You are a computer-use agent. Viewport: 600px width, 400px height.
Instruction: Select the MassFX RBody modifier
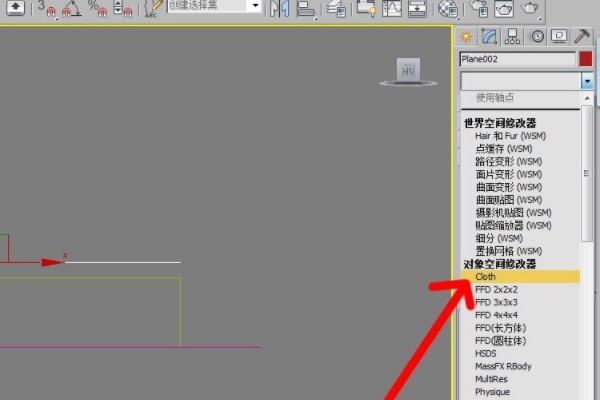coord(503,366)
